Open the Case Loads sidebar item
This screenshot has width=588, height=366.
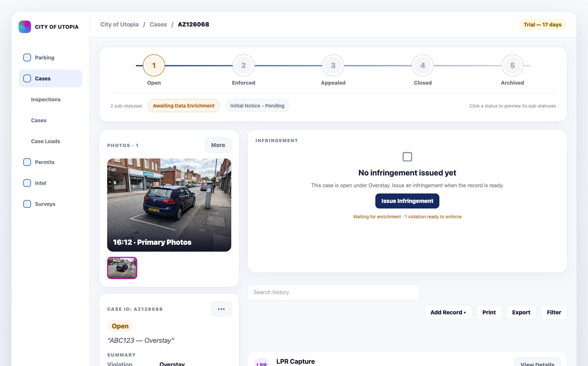pyautogui.click(x=45, y=141)
